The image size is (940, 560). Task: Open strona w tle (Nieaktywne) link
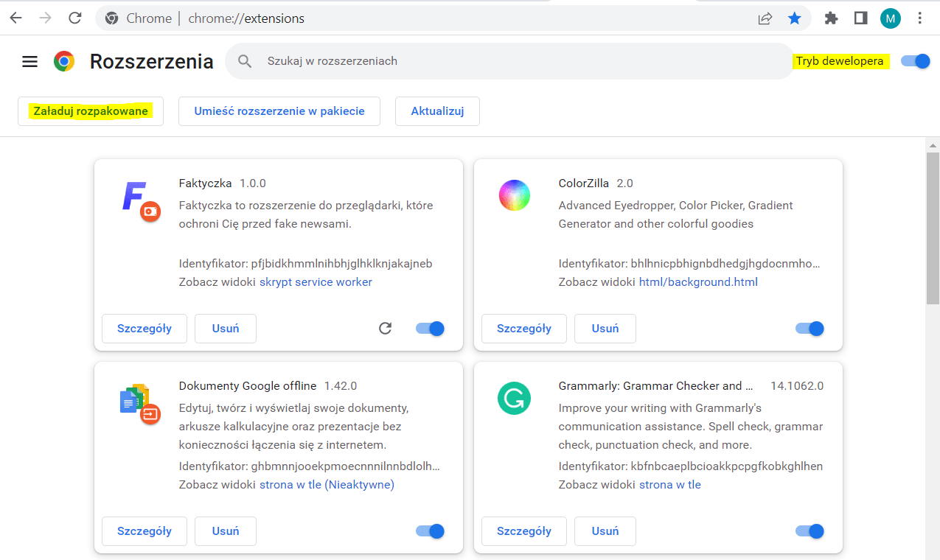(x=327, y=485)
